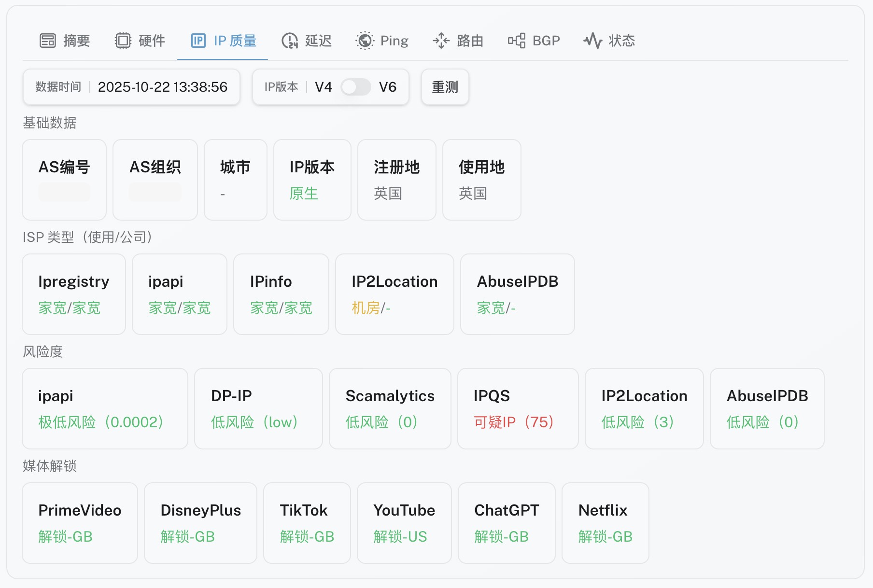Click the YouTube 解锁-US card

(404, 523)
